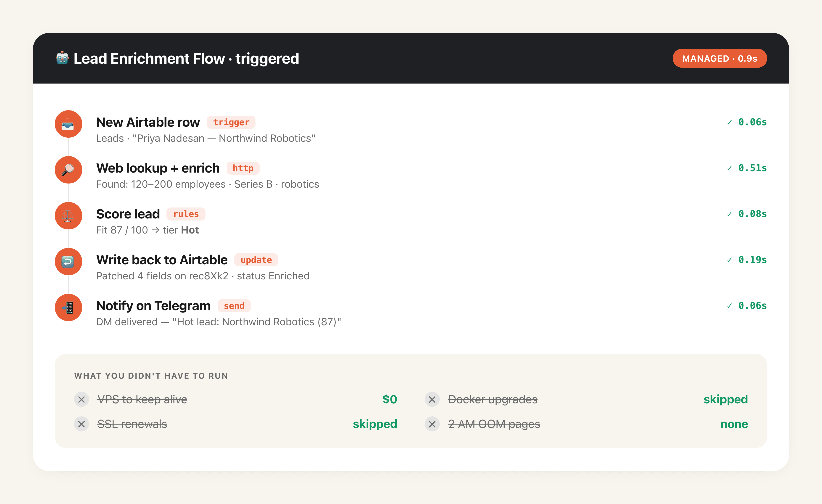Image resolution: width=822 pixels, height=504 pixels.
Task: Click the Lead Enrichment Flow · triggered title
Action: [x=186, y=58]
